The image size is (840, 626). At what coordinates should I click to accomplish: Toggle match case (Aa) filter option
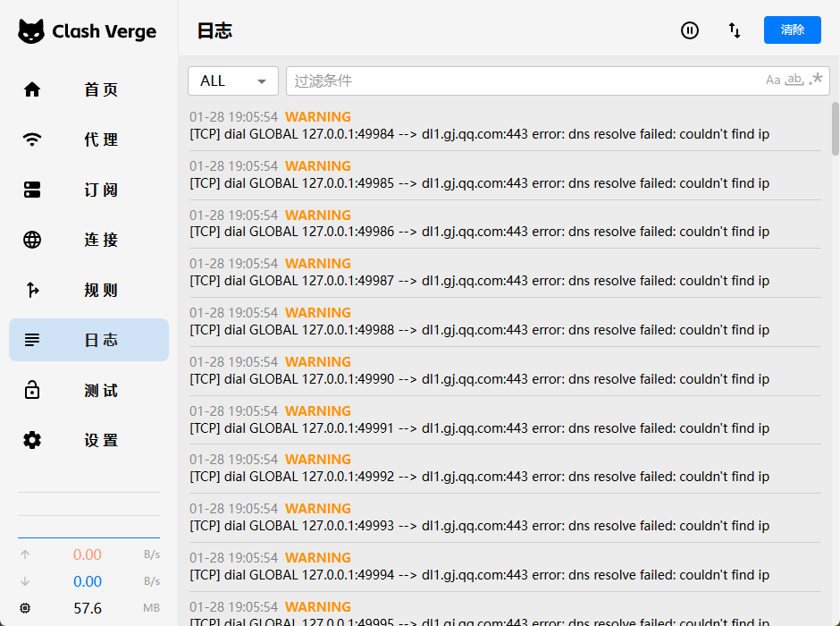point(773,80)
